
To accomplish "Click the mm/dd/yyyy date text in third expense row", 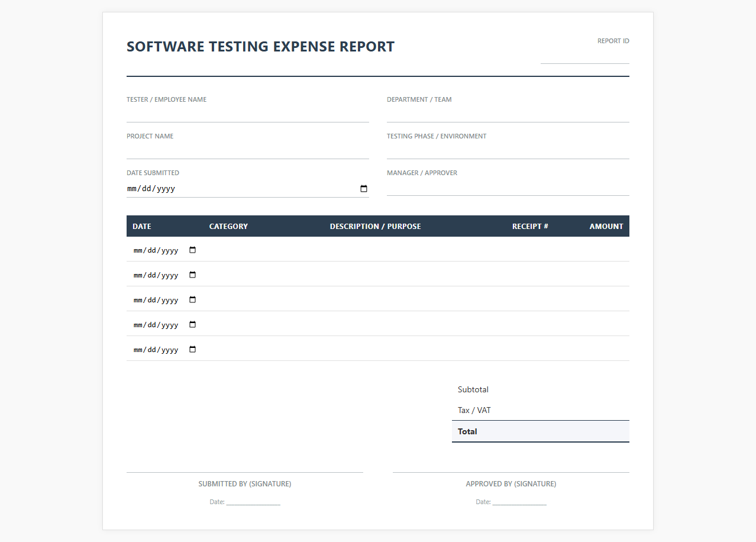I will click(156, 300).
